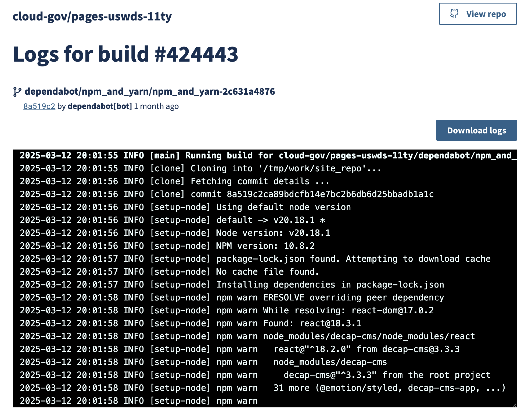Select the commit 8a519c2ca89bdcfb hash log line
Image resolution: width=532 pixels, height=418 pixels.
click(227, 194)
